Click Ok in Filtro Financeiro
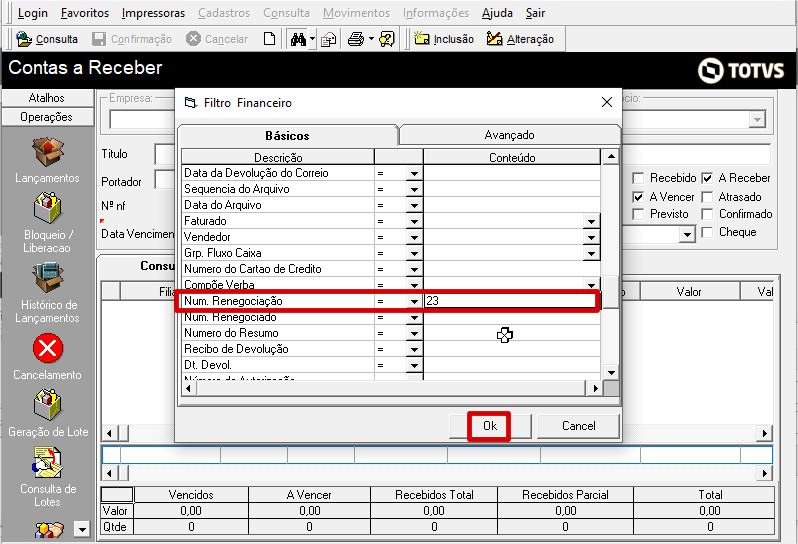 click(x=490, y=426)
